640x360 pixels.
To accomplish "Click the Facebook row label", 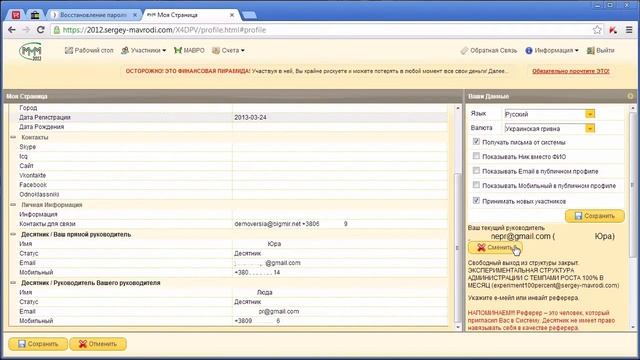I will tap(33, 184).
